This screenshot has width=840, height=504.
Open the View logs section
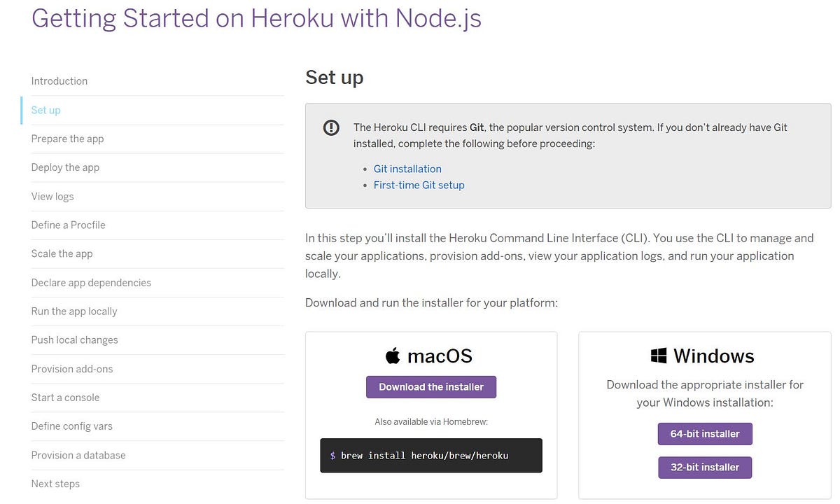pos(52,196)
